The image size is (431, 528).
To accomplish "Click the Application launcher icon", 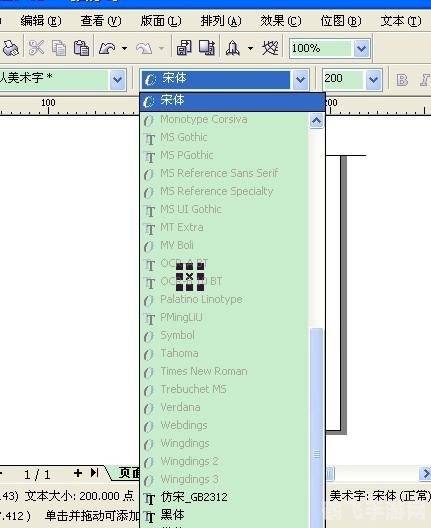I will click(x=233, y=48).
